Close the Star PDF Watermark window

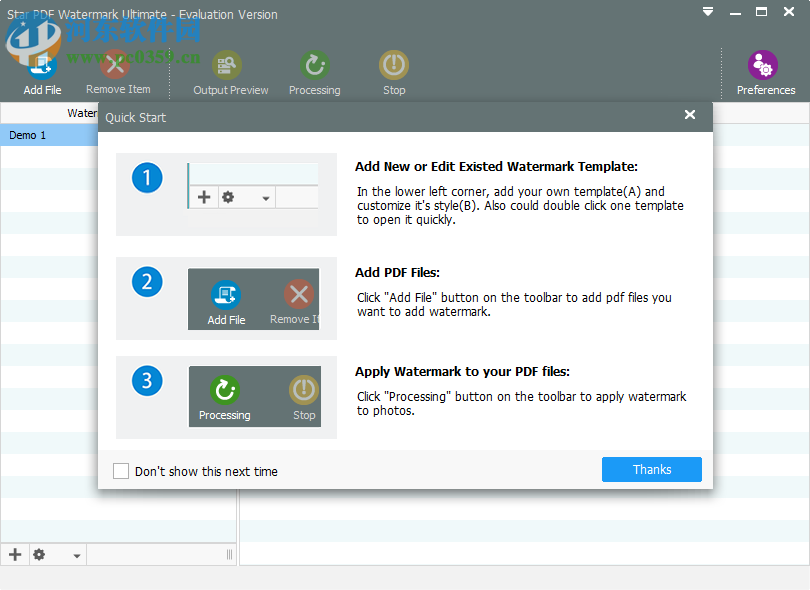(789, 11)
